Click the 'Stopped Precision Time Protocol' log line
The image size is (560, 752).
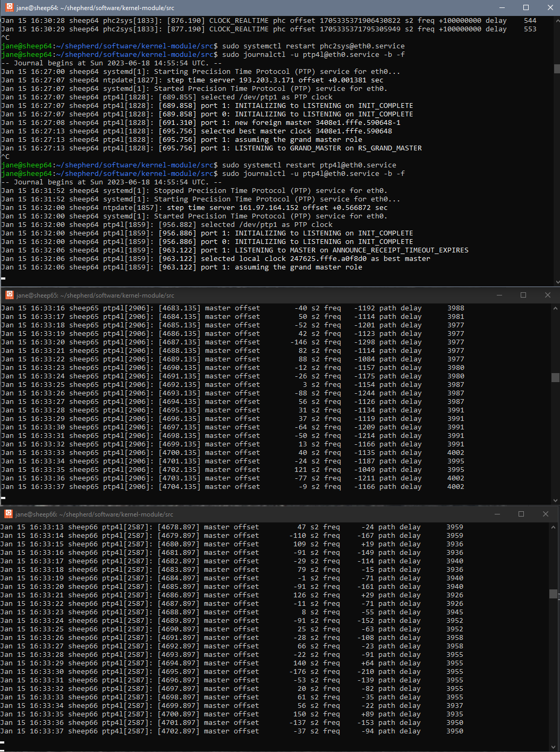[x=194, y=191]
